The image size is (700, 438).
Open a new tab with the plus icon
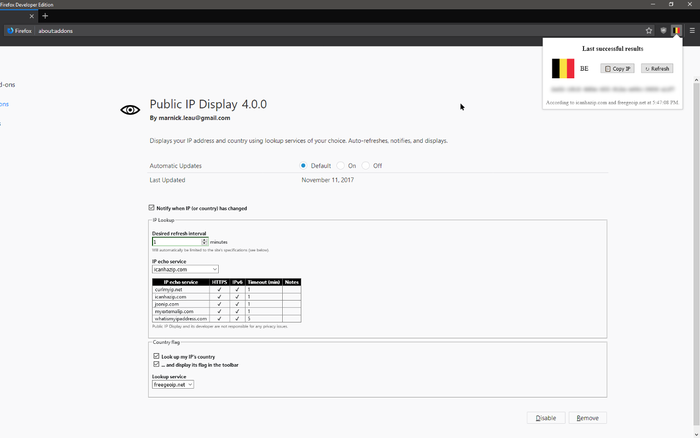point(45,16)
